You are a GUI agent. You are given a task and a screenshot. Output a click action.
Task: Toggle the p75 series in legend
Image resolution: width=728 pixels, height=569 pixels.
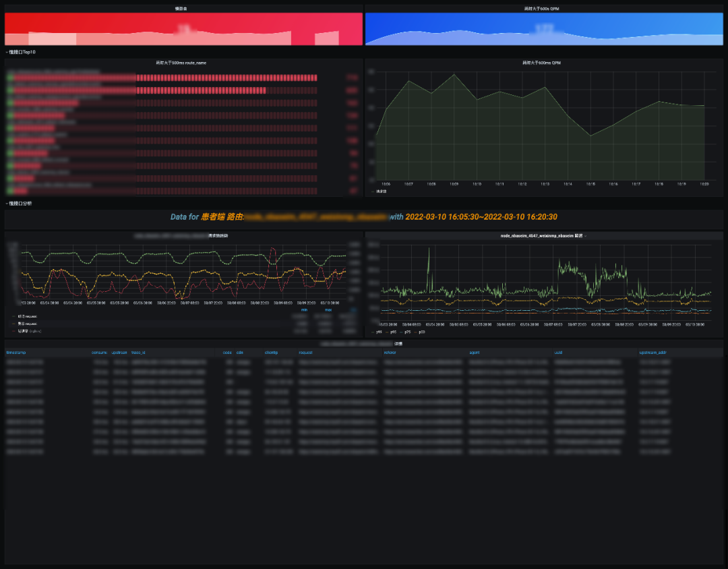coord(406,332)
